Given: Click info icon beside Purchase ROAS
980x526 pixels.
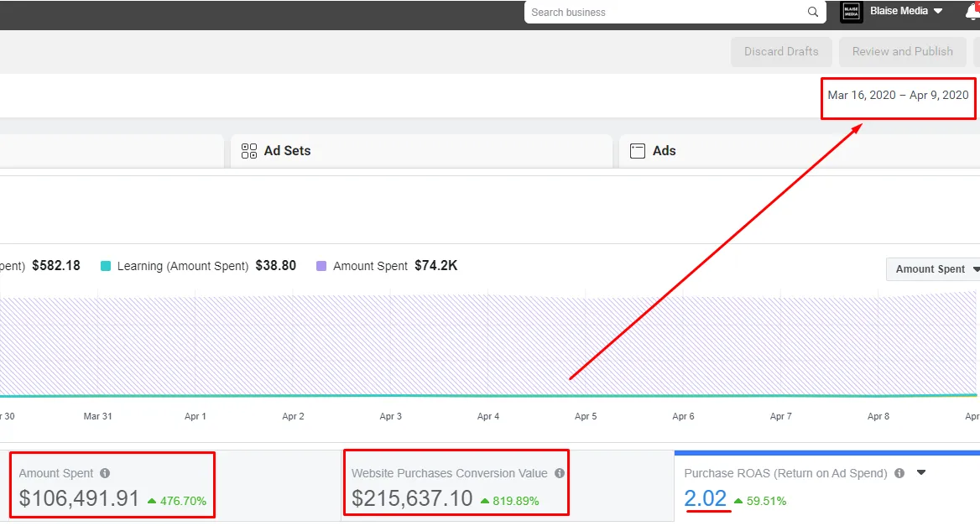Looking at the screenshot, I should coord(899,473).
